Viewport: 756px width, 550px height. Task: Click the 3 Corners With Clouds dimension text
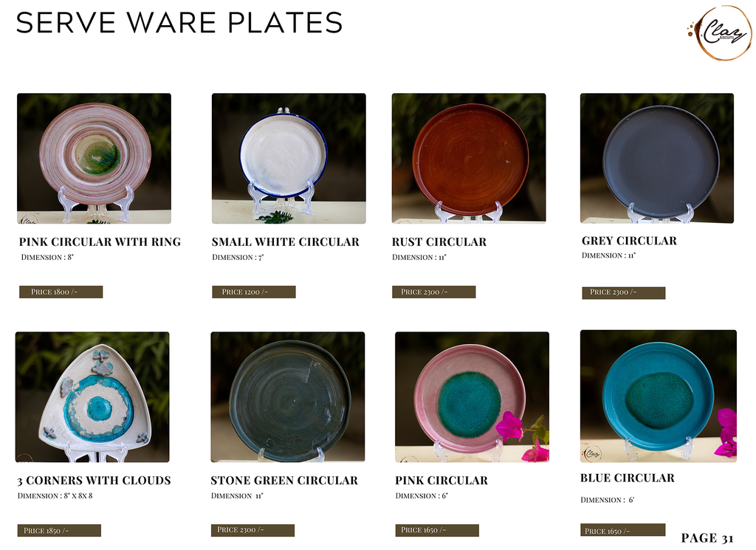[55, 495]
